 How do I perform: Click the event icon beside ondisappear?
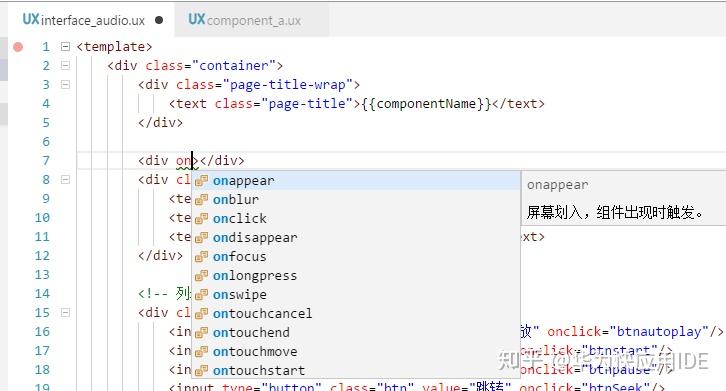201,238
